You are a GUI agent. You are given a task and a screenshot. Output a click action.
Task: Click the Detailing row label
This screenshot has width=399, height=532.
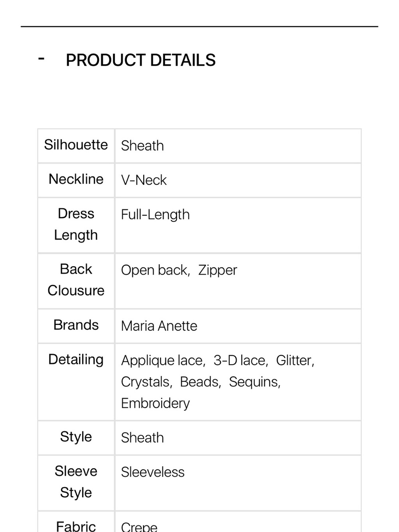76,360
